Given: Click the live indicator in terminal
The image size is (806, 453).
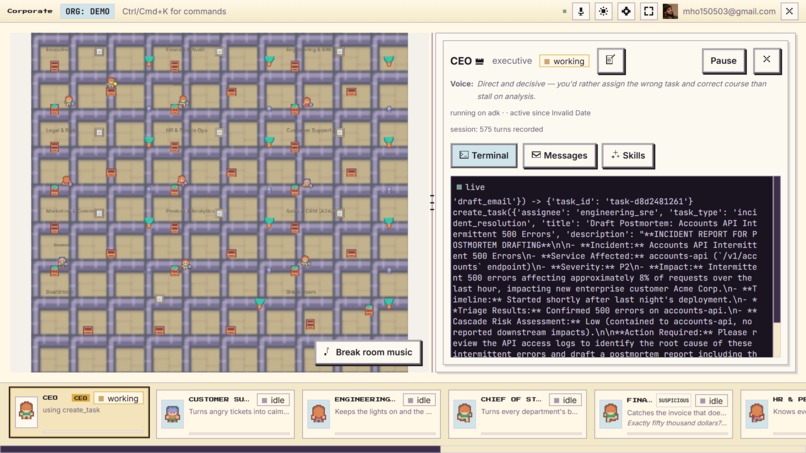Looking at the screenshot, I should 471,187.
